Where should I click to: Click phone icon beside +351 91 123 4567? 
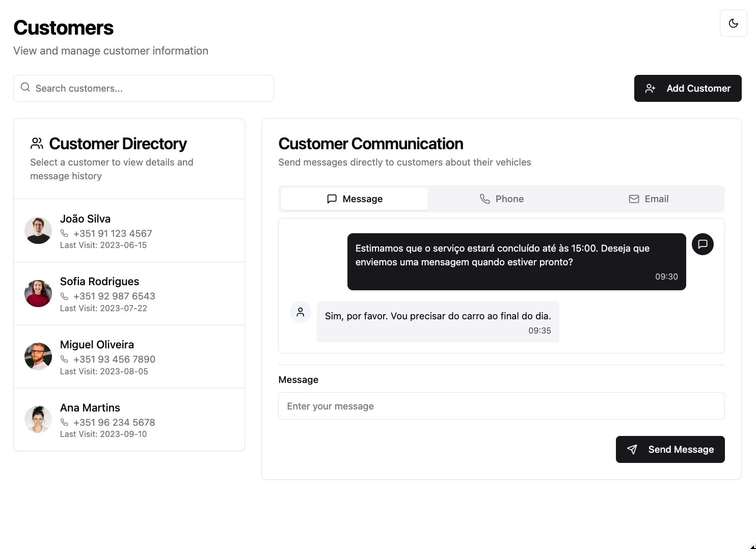pos(64,233)
